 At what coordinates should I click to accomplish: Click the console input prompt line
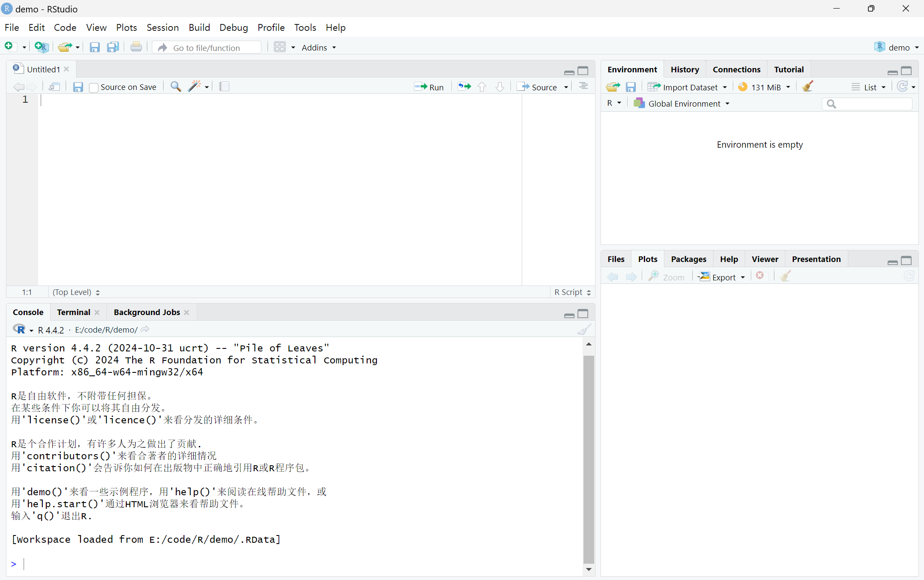295,564
